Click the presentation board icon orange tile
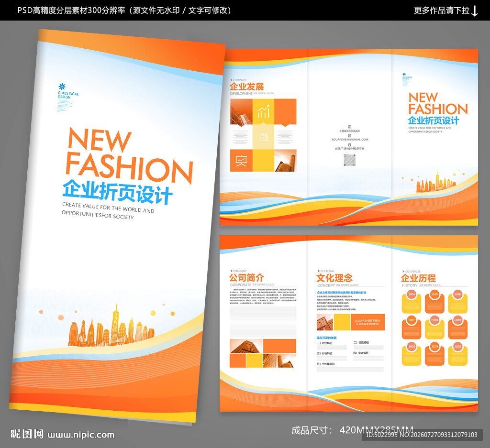This screenshot has width=490, height=448. 241,161
